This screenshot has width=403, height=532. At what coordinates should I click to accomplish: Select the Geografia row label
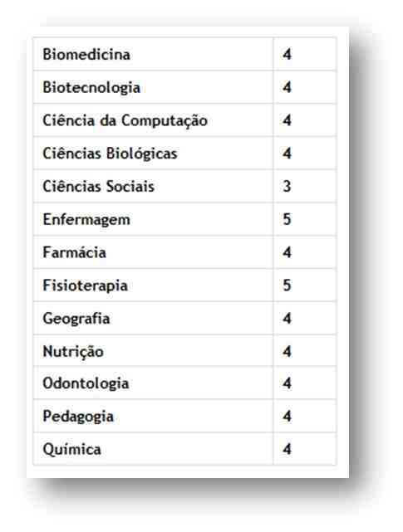tap(76, 319)
